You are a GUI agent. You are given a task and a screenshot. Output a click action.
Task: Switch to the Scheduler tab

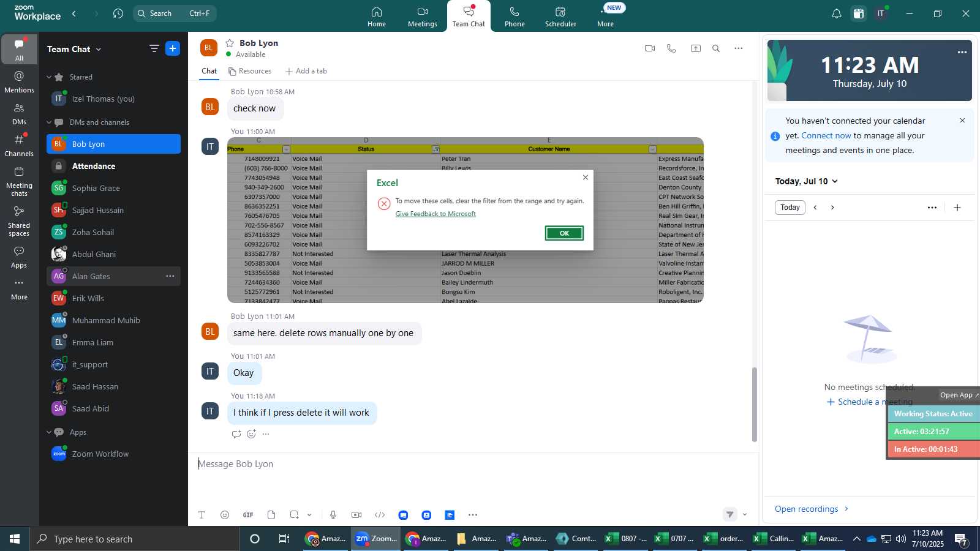coord(560,17)
